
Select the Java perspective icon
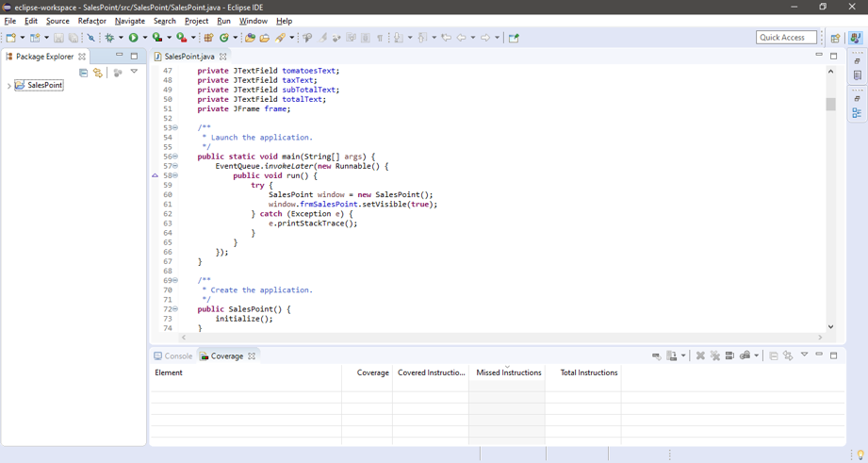(856, 38)
